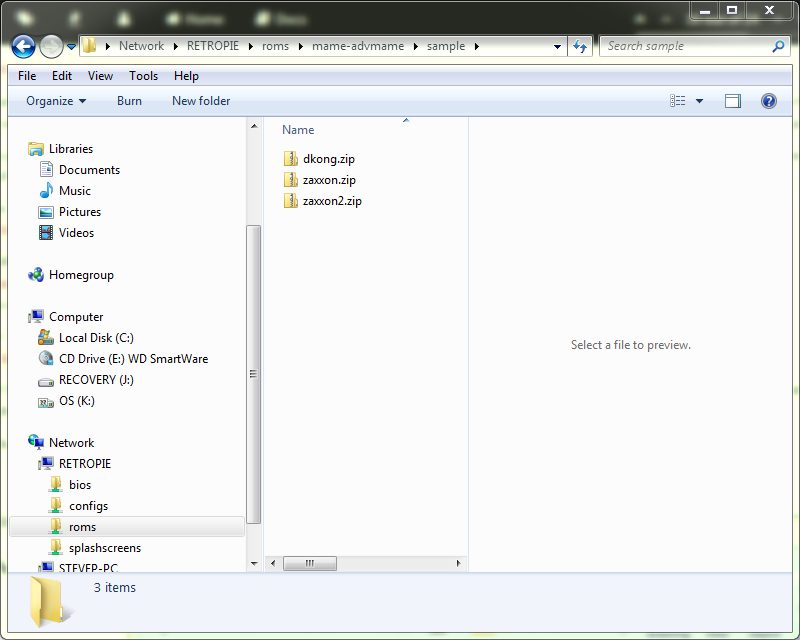The height and width of the screenshot is (640, 800).
Task: Select the zaxxon2.zip file
Action: click(331, 201)
